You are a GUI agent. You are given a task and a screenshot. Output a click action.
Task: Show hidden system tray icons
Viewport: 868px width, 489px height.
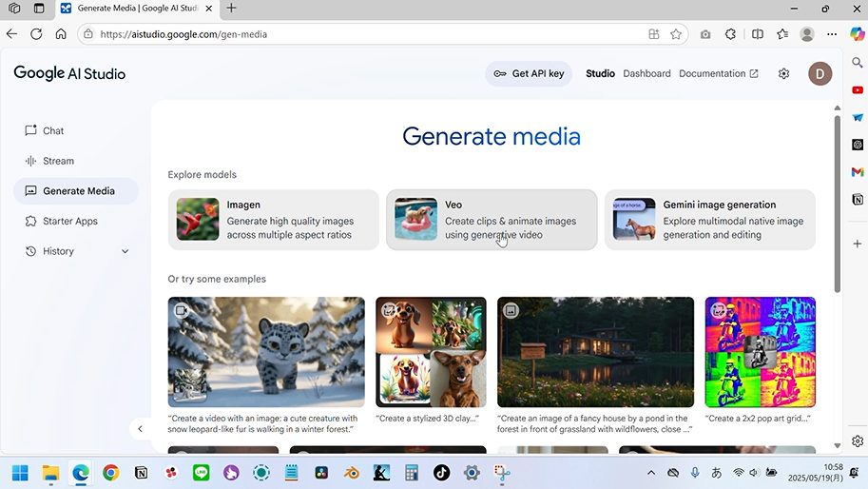[x=651, y=473]
